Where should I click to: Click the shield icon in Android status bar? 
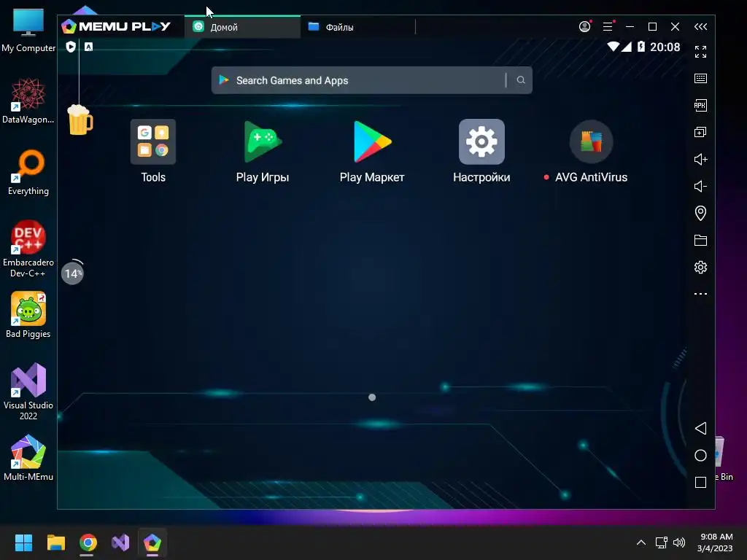click(x=71, y=47)
